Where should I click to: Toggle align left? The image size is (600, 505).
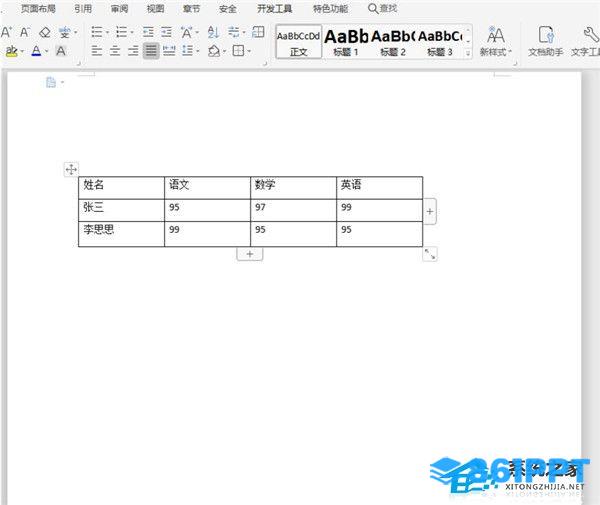click(x=97, y=50)
